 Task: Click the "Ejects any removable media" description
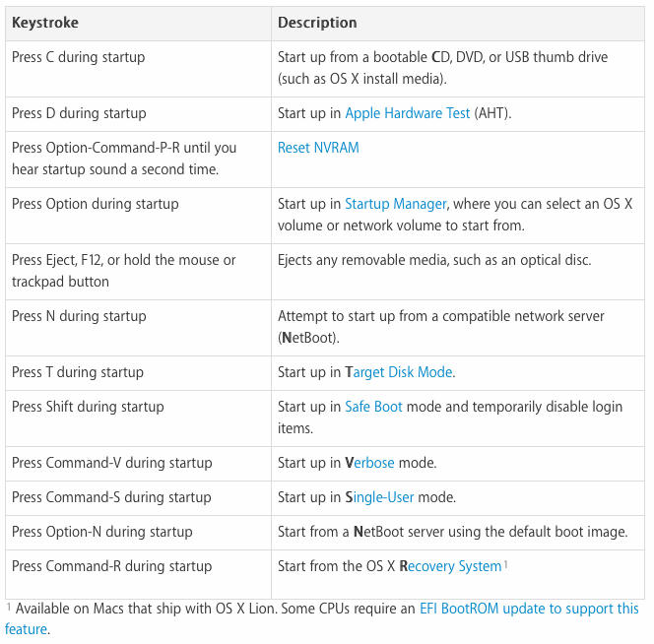434,260
